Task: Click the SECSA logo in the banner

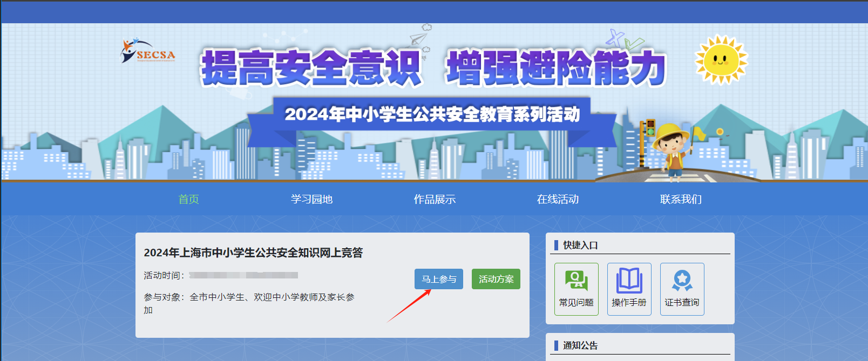Action: click(148, 51)
